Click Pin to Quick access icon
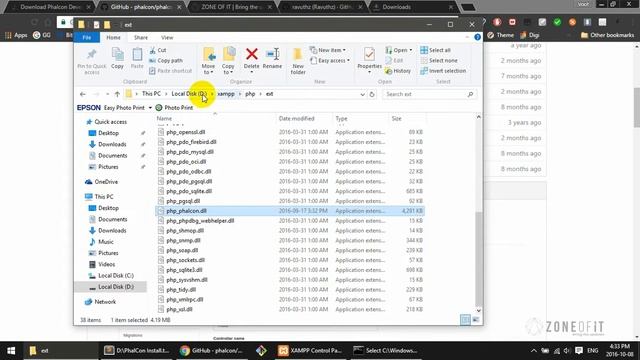Screen dimensions: 640x360 click(x=91, y=60)
